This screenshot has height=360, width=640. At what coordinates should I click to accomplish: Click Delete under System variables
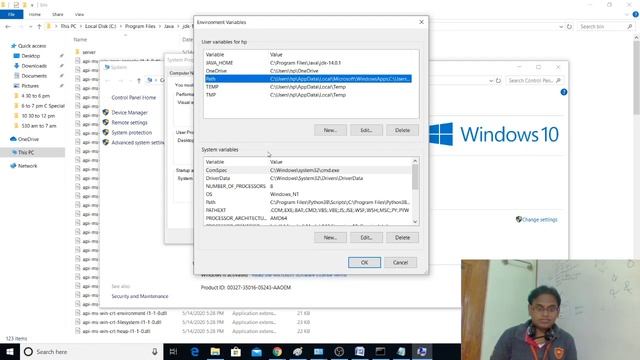click(x=402, y=238)
